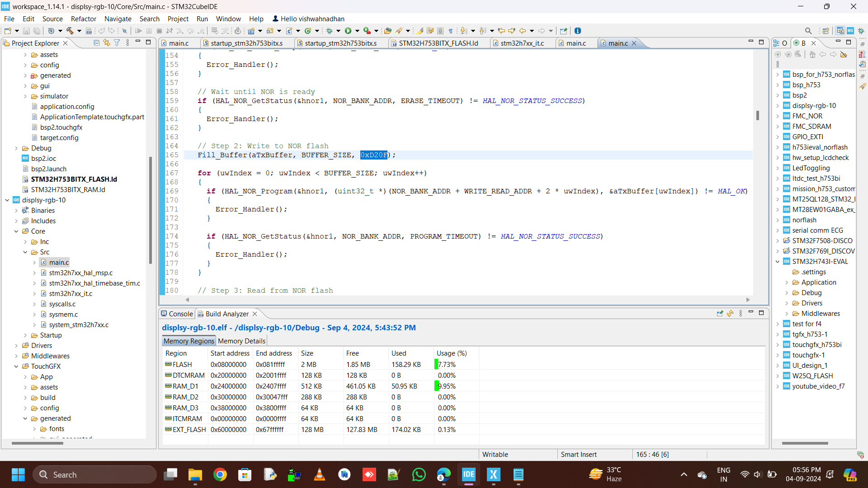Open the Device Configuration Tool MX icon
The image size is (868, 488).
[x=850, y=31]
